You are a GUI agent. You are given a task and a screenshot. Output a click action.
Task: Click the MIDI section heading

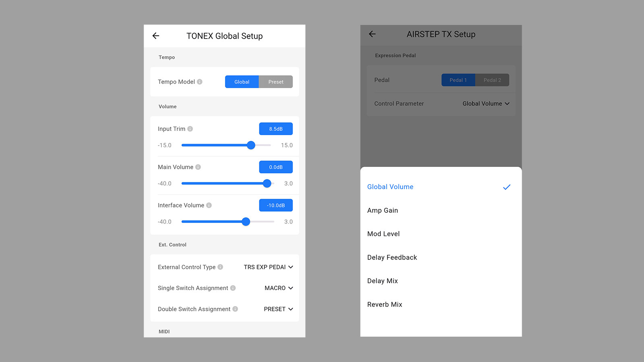[164, 331]
